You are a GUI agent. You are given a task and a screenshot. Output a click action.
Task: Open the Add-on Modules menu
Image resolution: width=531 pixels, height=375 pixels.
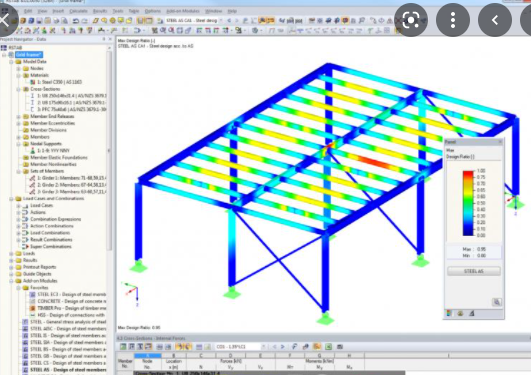pyautogui.click(x=183, y=11)
